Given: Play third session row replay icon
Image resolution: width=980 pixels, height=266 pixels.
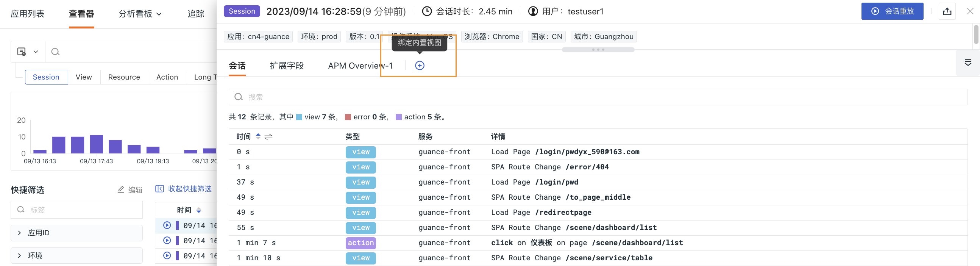Looking at the screenshot, I should pyautogui.click(x=167, y=256).
